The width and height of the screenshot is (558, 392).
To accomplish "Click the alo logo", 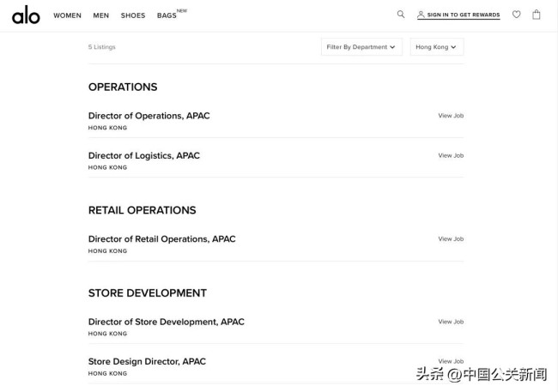I will click(x=26, y=15).
